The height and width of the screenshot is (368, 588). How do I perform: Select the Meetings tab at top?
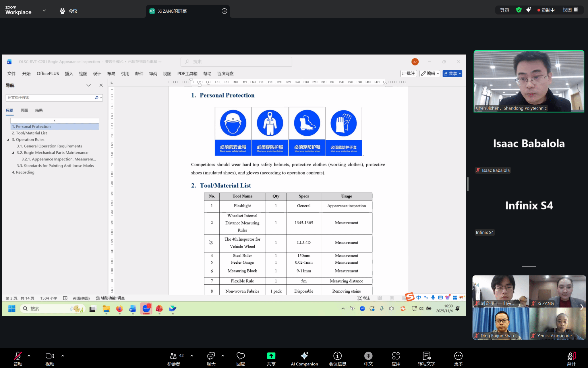point(69,11)
